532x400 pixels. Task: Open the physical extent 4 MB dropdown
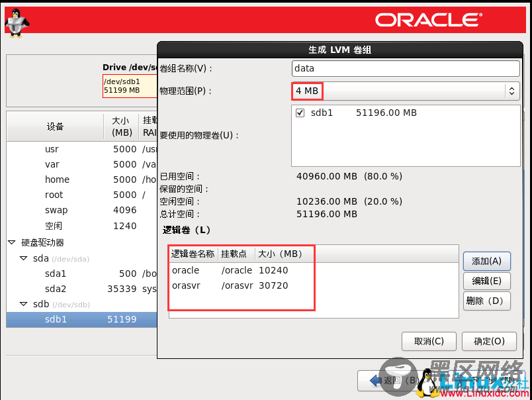pyautogui.click(x=406, y=91)
